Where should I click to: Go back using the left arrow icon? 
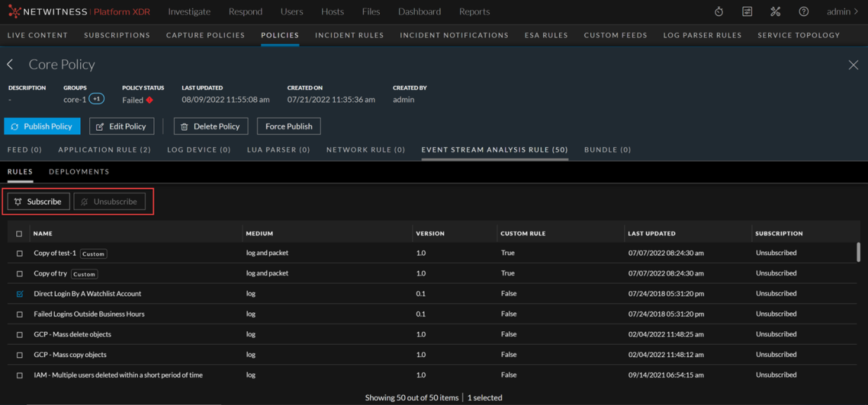click(x=11, y=65)
